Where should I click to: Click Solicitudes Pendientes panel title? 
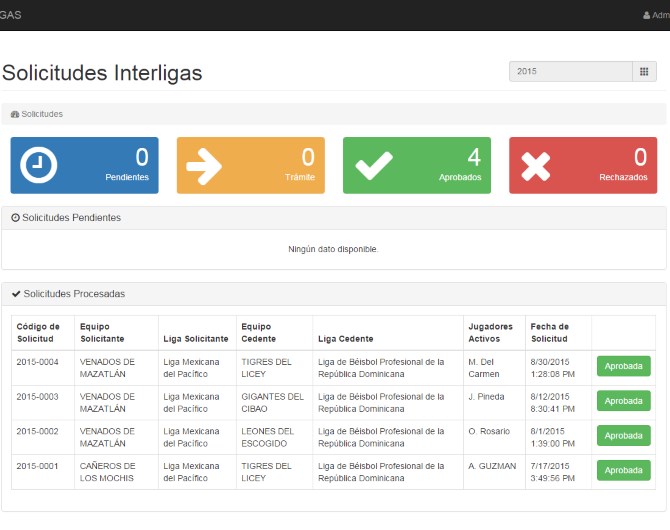71,218
